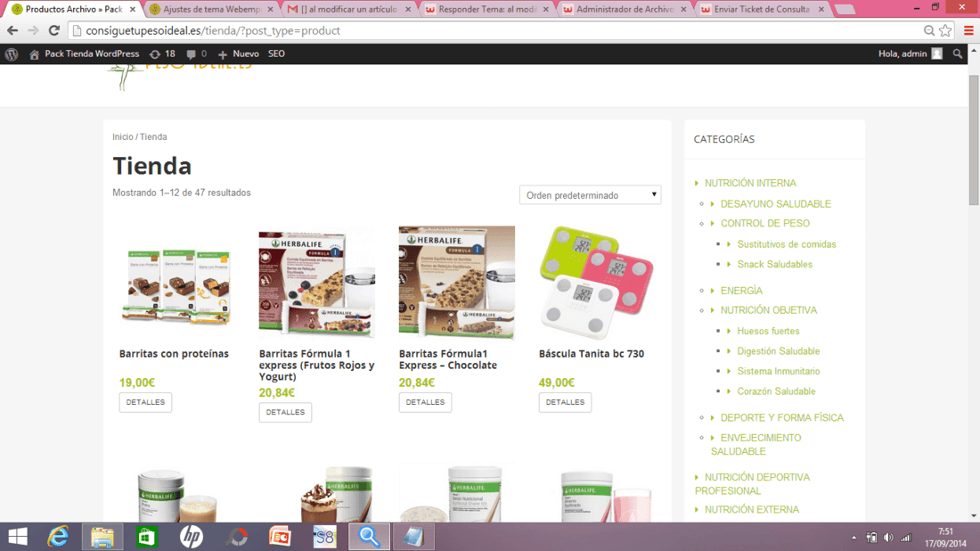This screenshot has height=551, width=980.
Task: Close the Productos Archivo tab
Action: (x=133, y=10)
